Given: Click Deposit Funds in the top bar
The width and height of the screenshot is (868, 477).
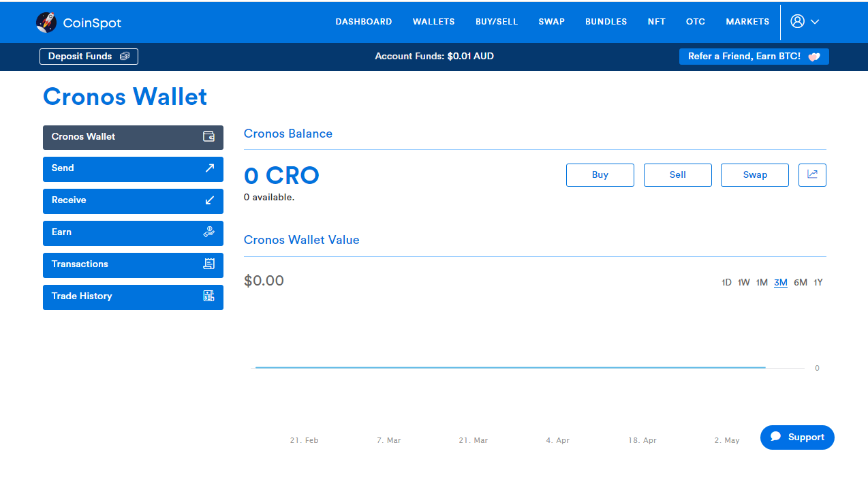Looking at the screenshot, I should click(89, 56).
